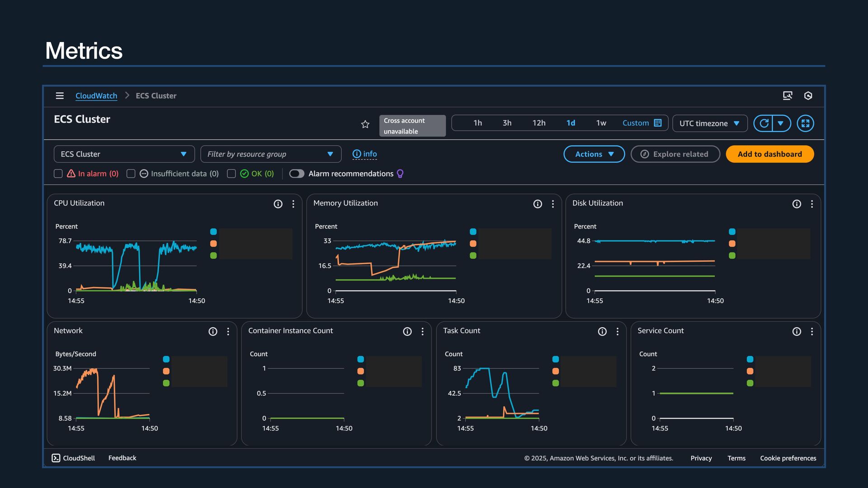
Task: Open Container Instance Count options menu
Action: pos(423,332)
